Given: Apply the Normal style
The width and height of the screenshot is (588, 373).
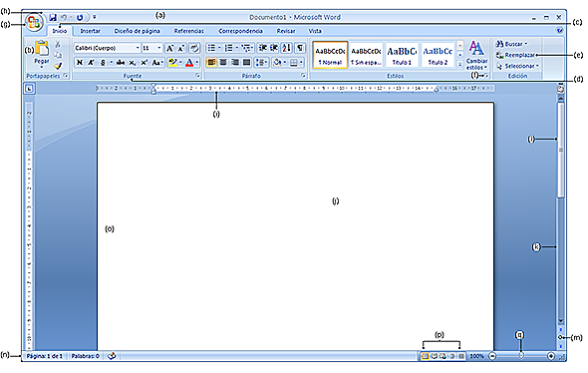Looking at the screenshot, I should coord(330,55).
